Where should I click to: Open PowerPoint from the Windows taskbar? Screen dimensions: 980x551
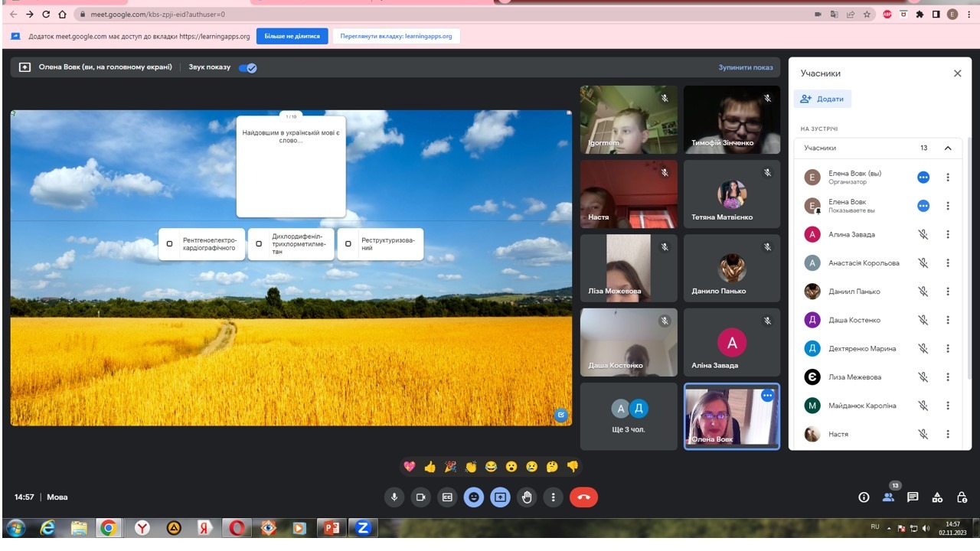(332, 528)
